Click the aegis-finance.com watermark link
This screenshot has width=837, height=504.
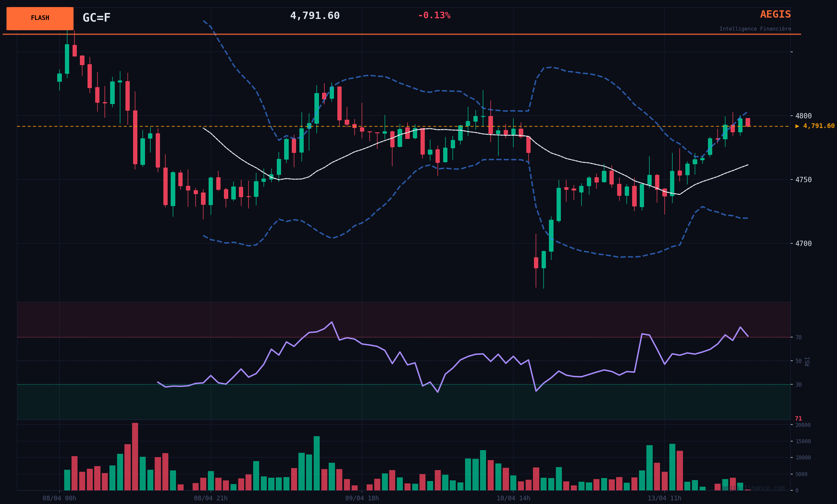pos(753,488)
